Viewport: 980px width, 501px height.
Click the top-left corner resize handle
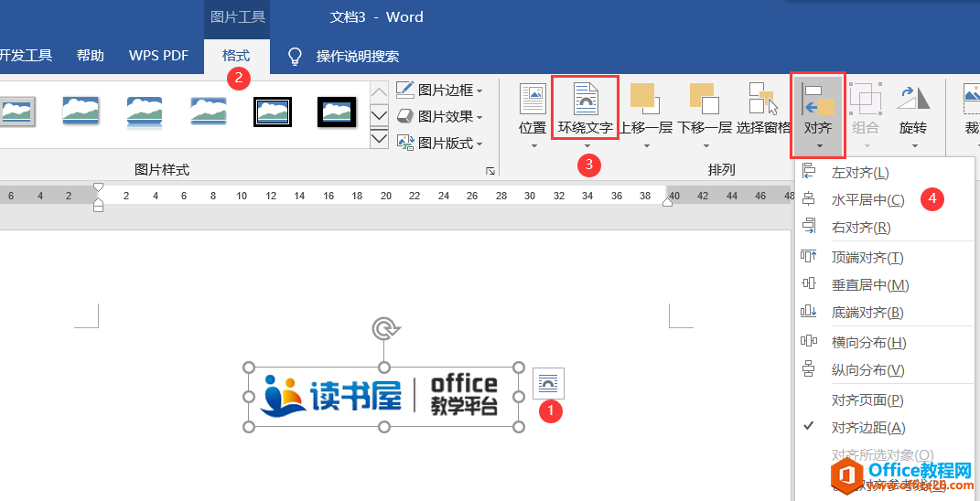(x=249, y=367)
